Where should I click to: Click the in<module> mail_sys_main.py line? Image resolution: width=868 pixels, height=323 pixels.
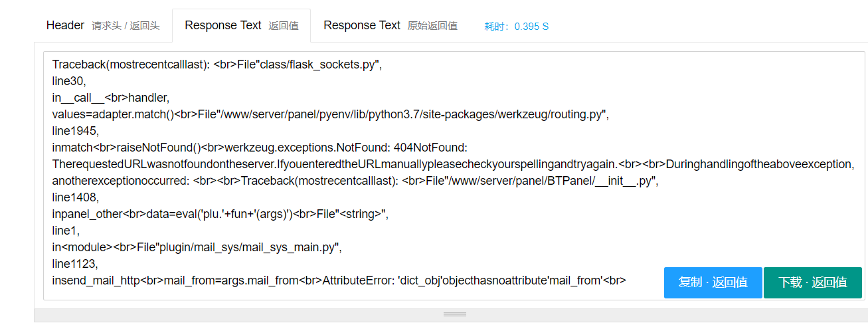pyautogui.click(x=196, y=247)
